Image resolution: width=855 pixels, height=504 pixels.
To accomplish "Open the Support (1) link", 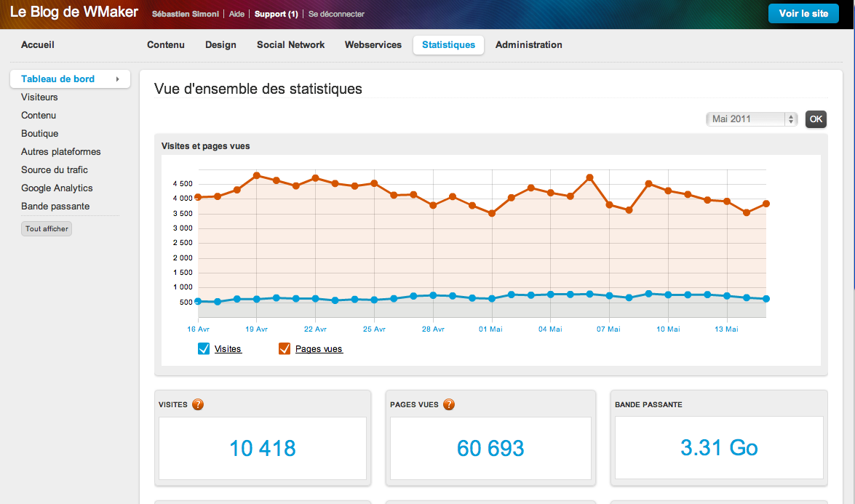I will click(x=275, y=13).
